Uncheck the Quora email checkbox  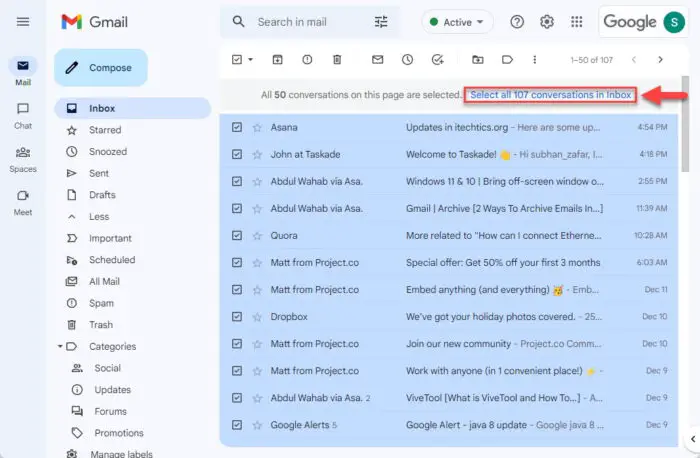237,236
